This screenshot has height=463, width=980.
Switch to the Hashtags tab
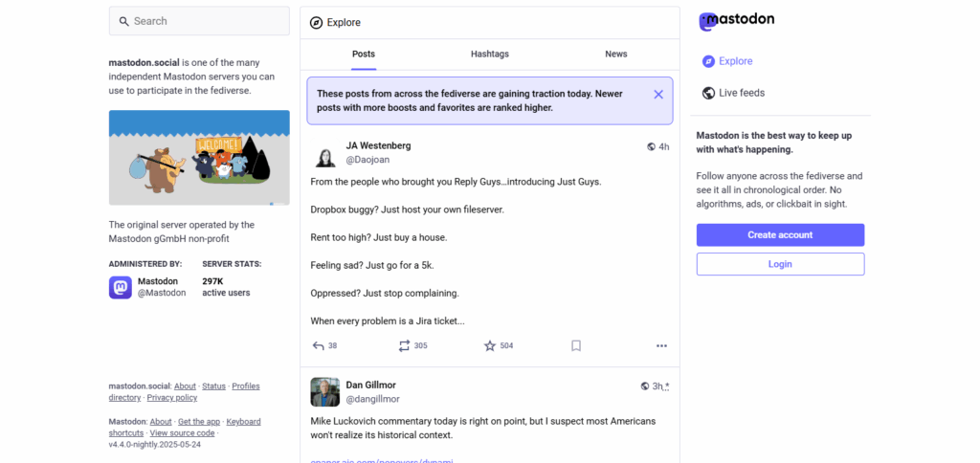(489, 54)
